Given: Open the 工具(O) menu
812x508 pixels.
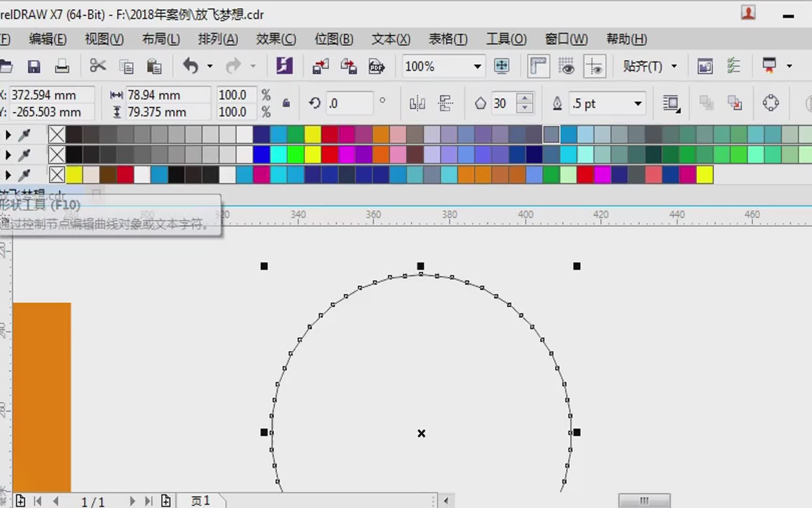Looking at the screenshot, I should pos(506,39).
